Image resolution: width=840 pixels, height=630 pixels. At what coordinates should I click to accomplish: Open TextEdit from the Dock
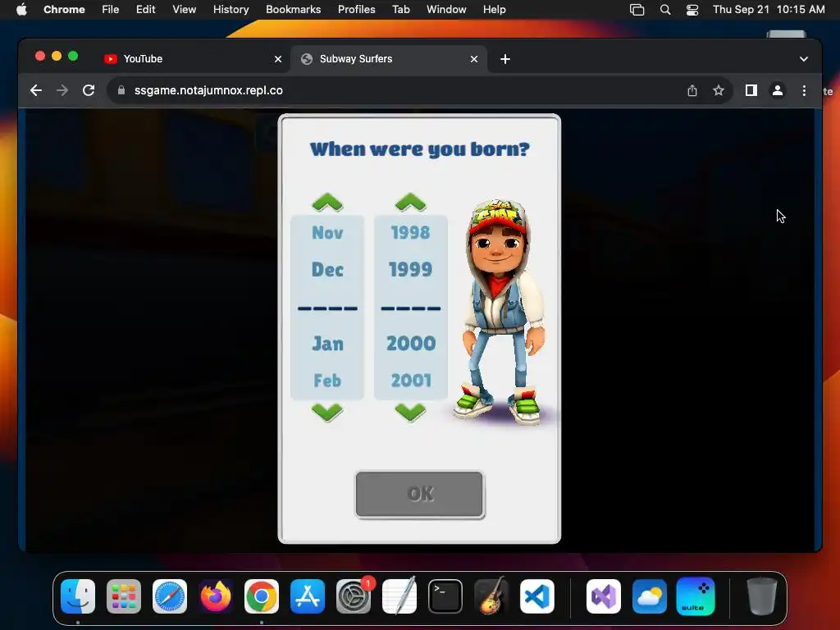(399, 596)
